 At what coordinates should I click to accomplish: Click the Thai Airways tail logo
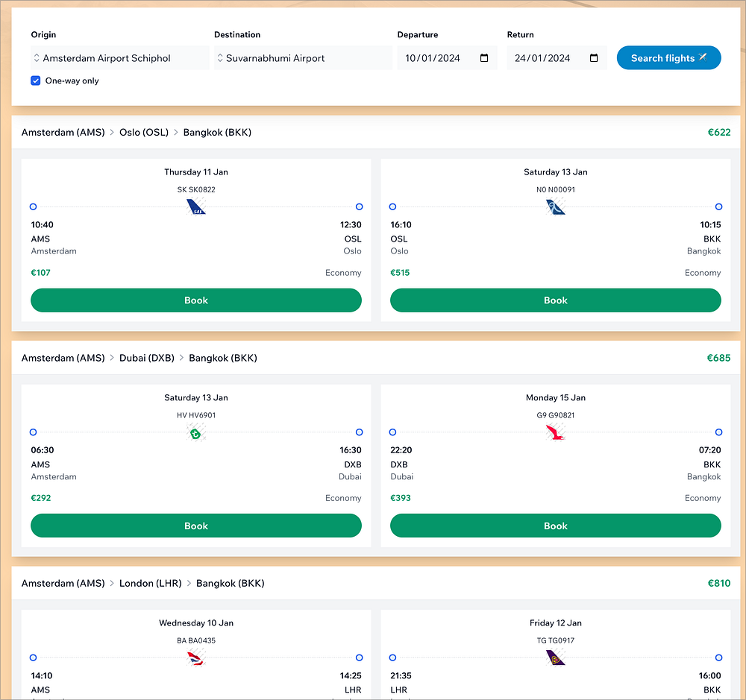pos(556,658)
